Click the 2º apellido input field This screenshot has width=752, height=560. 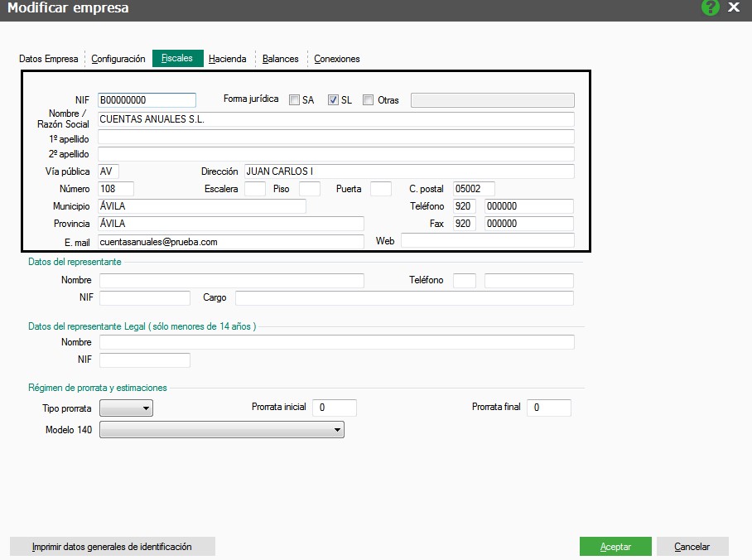coord(335,154)
